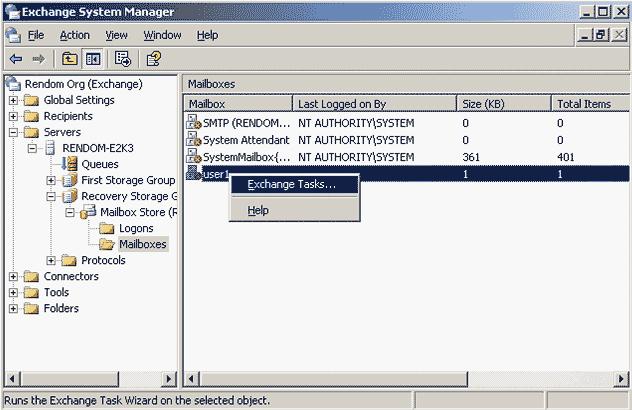
Task: Click the Back arrow toolbar icon
Action: (x=16, y=59)
